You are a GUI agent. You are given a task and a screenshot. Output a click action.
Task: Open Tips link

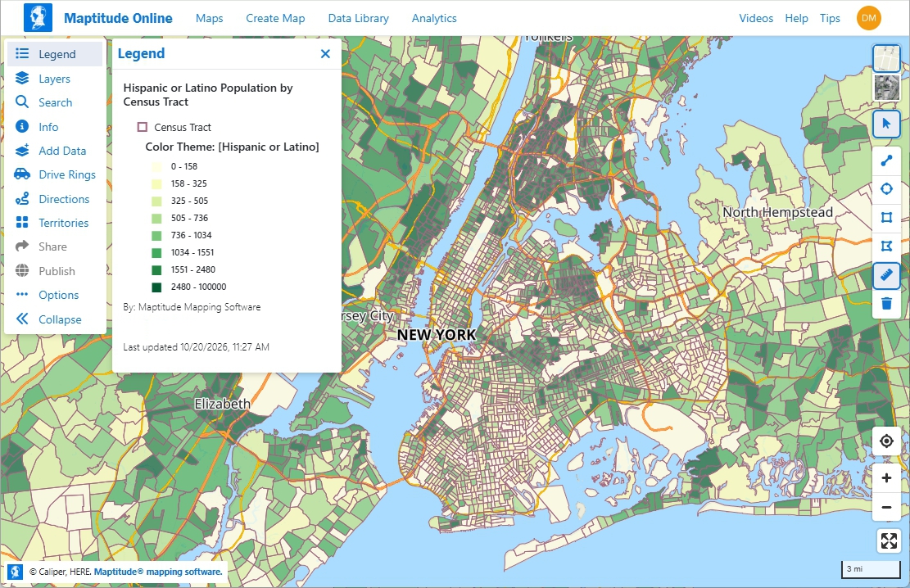pos(830,18)
